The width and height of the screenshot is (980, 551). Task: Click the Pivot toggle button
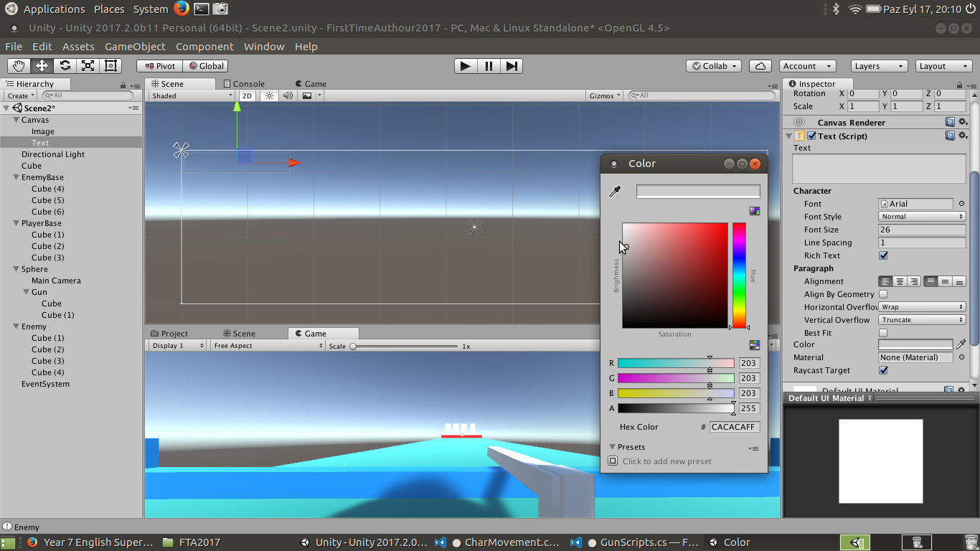[159, 66]
